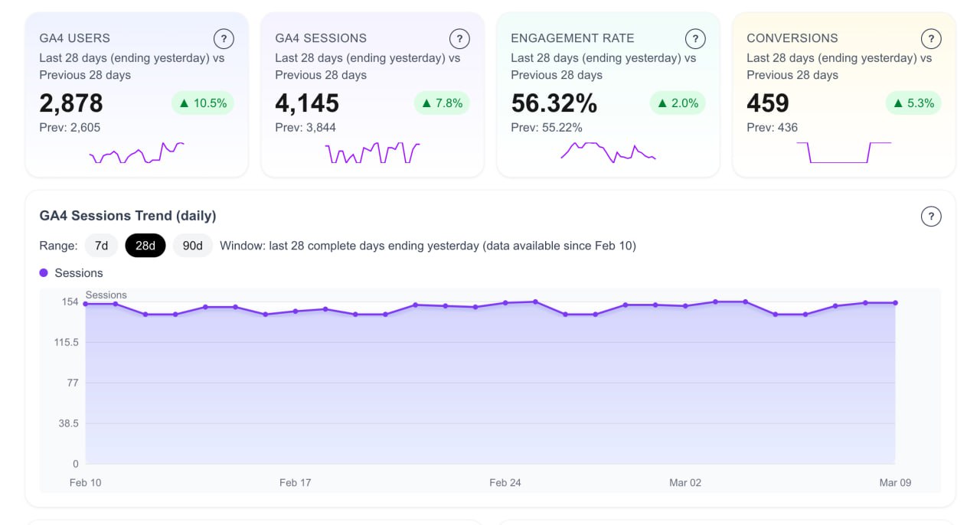Click the GA4 Users sparkline chart
Viewport: 980px width, 525px height.
(x=136, y=152)
